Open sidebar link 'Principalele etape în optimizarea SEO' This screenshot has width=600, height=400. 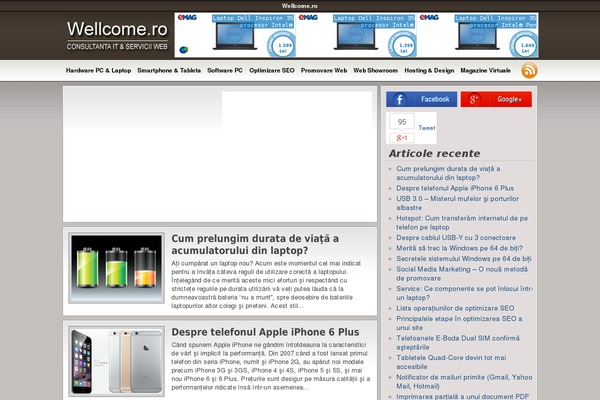tap(459, 323)
